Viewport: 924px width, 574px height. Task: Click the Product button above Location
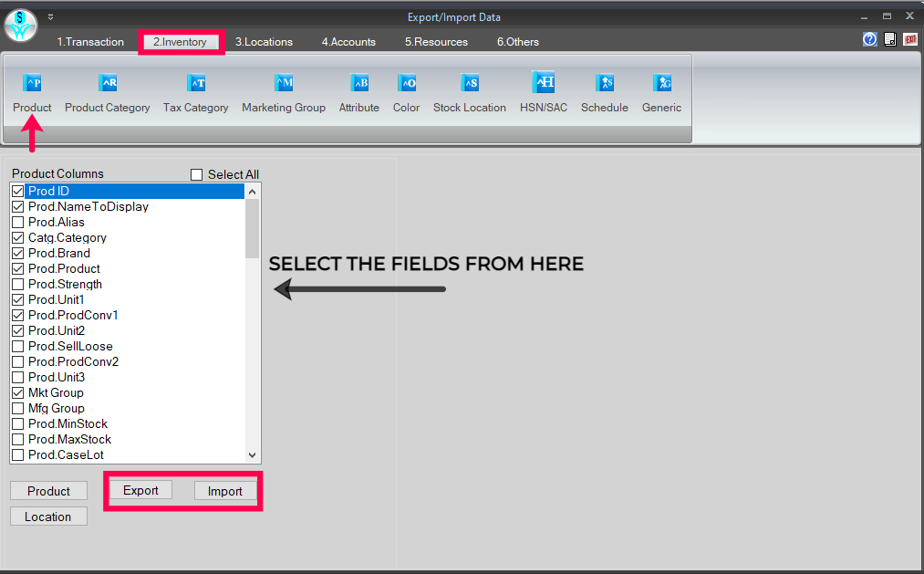48,491
